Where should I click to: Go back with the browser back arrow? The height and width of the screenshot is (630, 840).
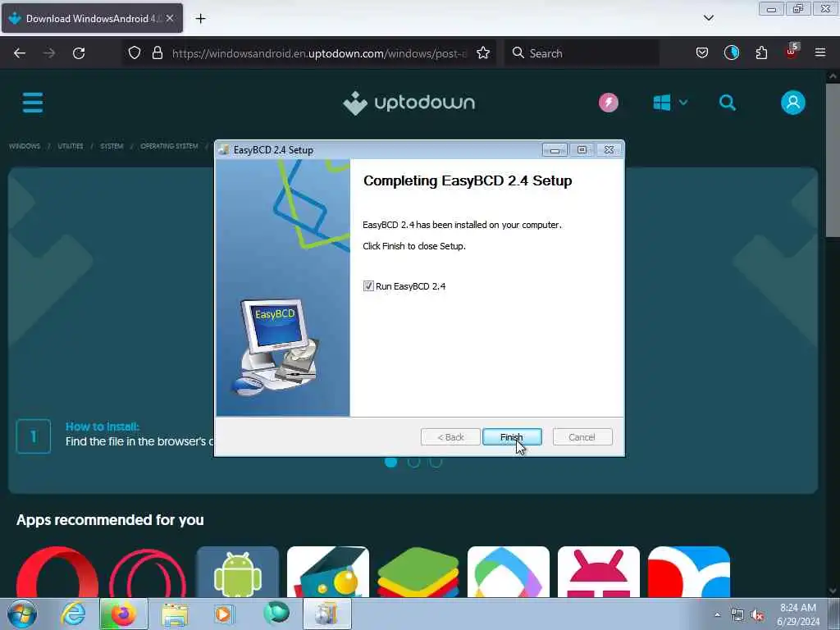tap(20, 53)
